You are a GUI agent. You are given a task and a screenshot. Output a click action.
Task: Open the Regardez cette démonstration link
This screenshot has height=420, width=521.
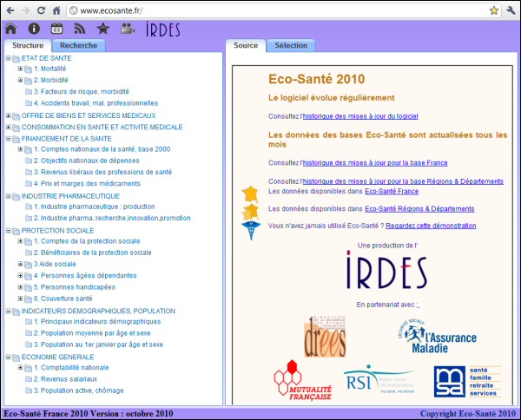click(x=431, y=226)
